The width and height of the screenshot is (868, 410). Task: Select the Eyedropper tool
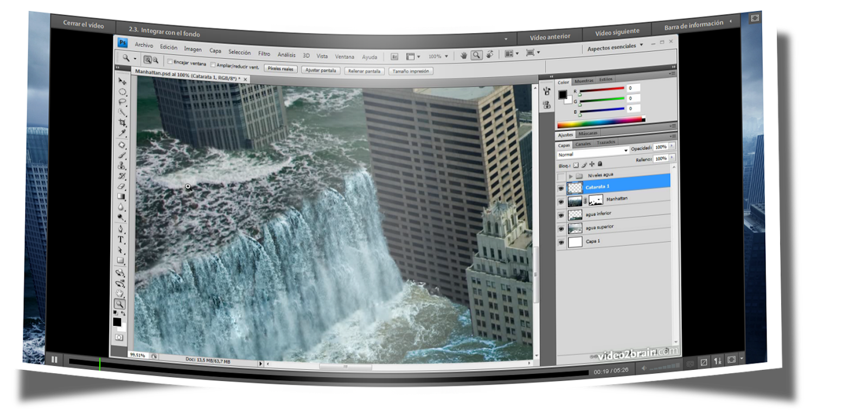123,133
